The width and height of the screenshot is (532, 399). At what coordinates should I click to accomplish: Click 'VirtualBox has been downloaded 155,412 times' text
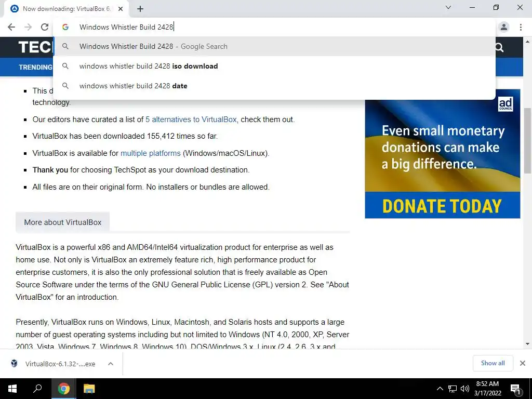pos(125,137)
